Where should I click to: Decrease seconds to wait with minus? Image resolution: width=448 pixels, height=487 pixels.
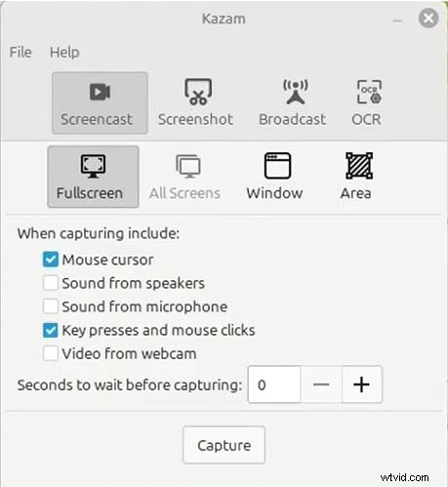click(321, 385)
